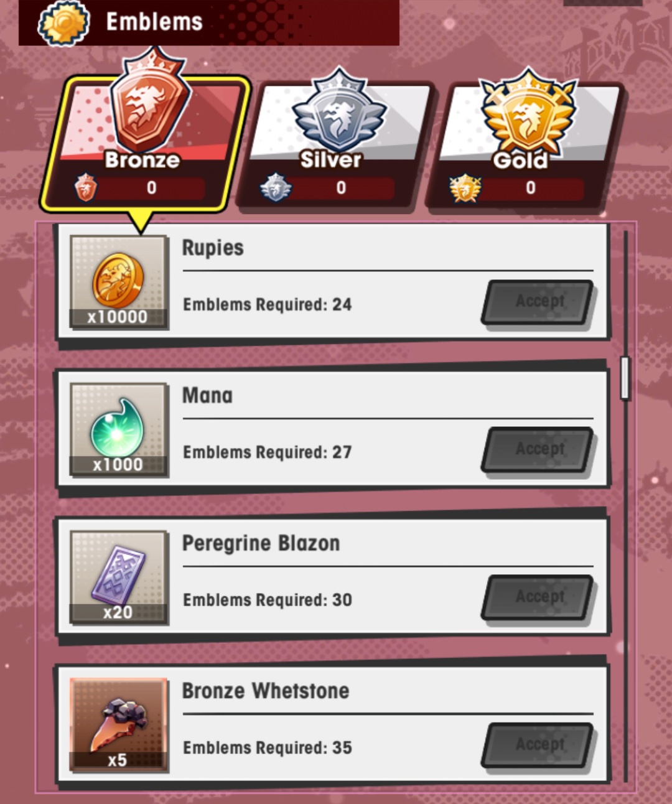
Task: Accept the Rupies reward
Action: pos(538,302)
